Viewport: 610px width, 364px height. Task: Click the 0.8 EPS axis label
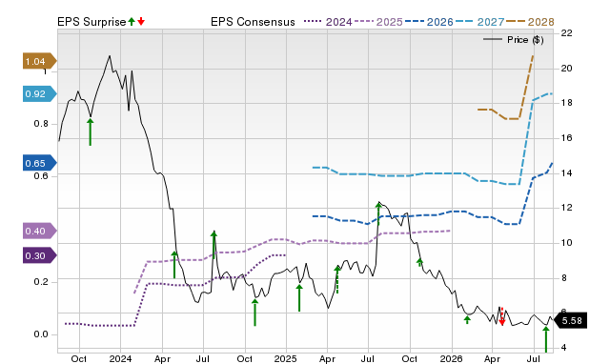(41, 124)
